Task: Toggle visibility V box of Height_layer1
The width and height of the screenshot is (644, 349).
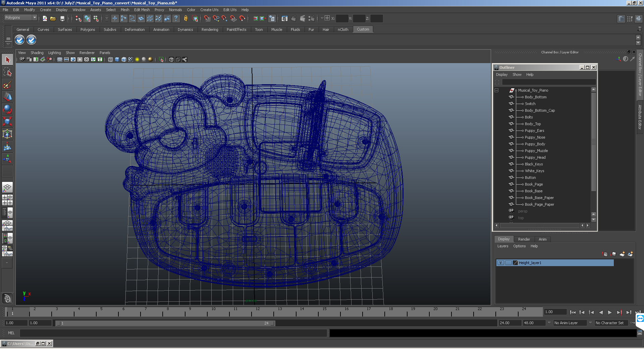Action: pos(500,263)
